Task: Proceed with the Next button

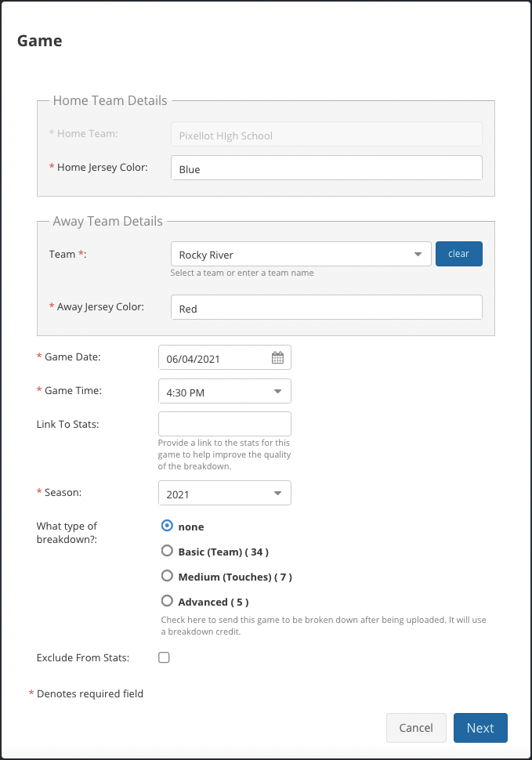Action: [480, 728]
